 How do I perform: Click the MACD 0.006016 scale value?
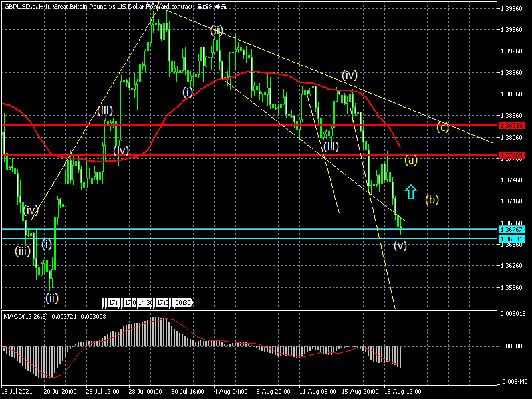[513, 313]
